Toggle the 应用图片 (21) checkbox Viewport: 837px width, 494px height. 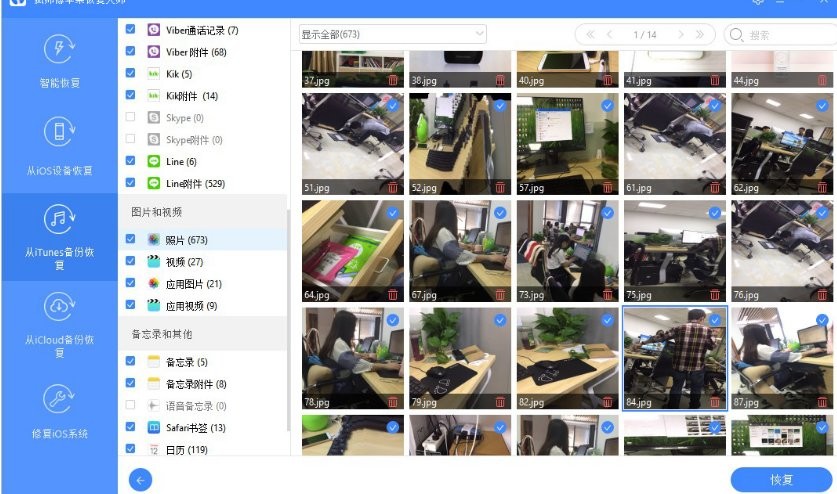pos(130,283)
